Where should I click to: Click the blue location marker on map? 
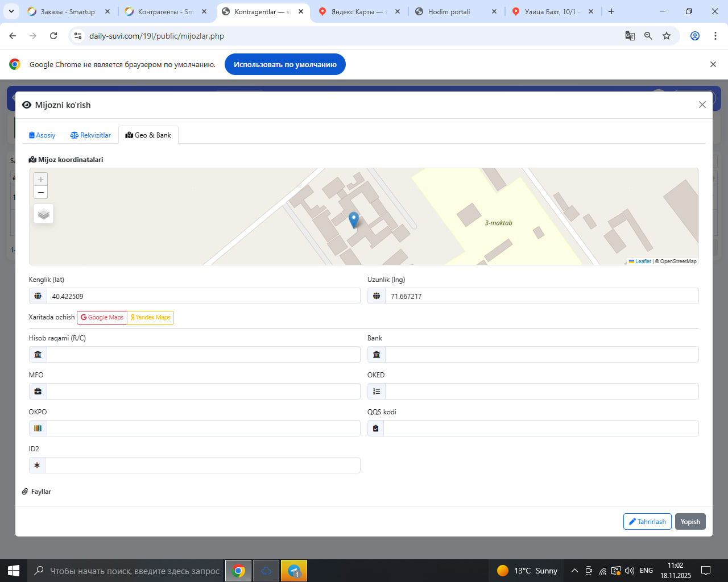[354, 219]
